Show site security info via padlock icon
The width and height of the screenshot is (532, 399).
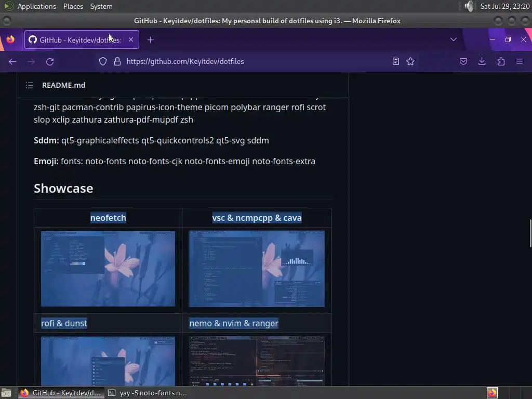117,61
